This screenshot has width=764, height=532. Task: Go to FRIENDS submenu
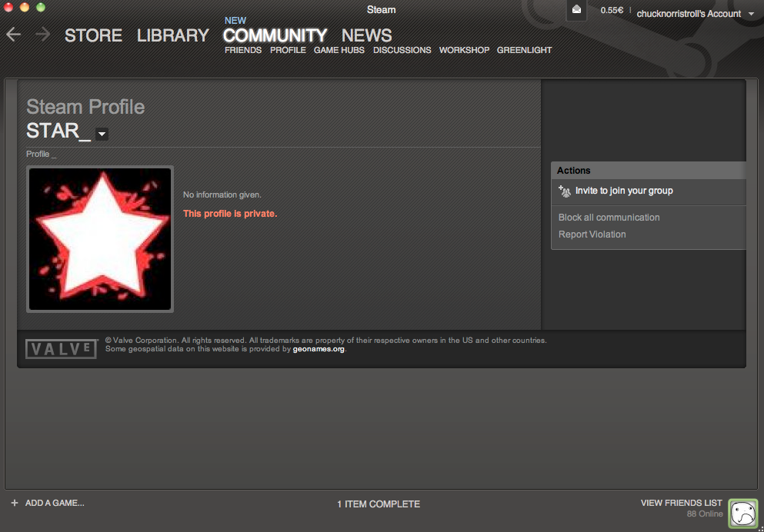pos(243,50)
